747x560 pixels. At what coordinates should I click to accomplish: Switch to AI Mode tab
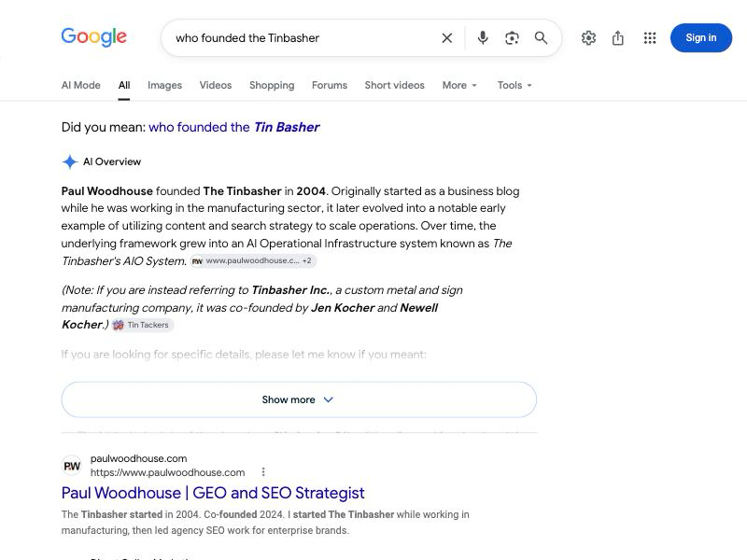[80, 85]
